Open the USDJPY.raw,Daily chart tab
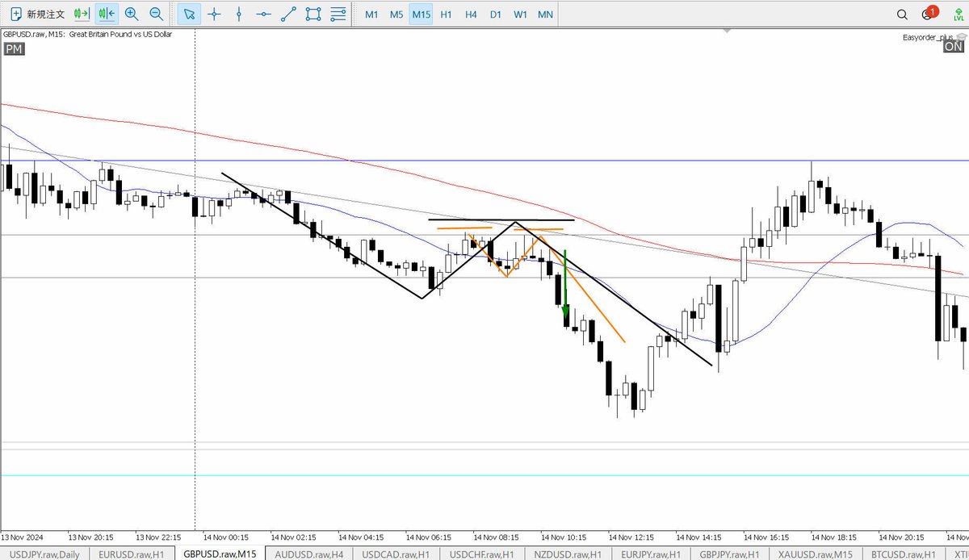 [44, 554]
